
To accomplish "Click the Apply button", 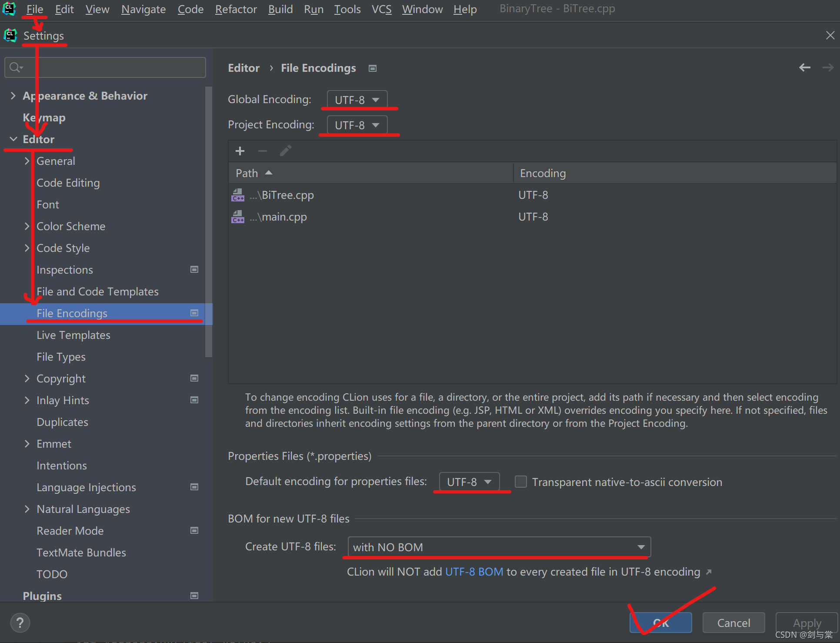I will click(x=807, y=623).
